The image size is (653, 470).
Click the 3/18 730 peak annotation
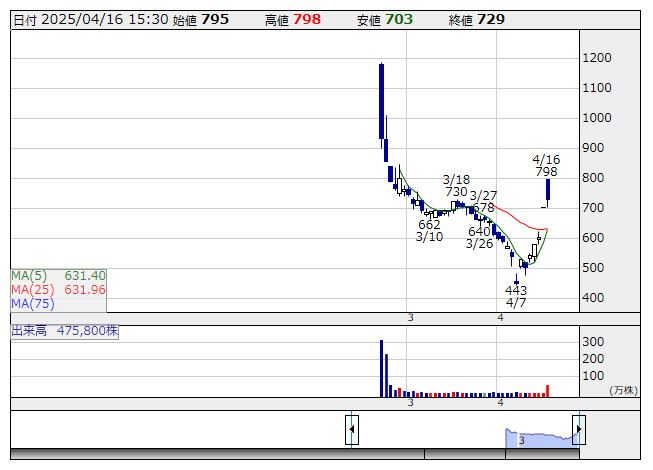point(456,186)
